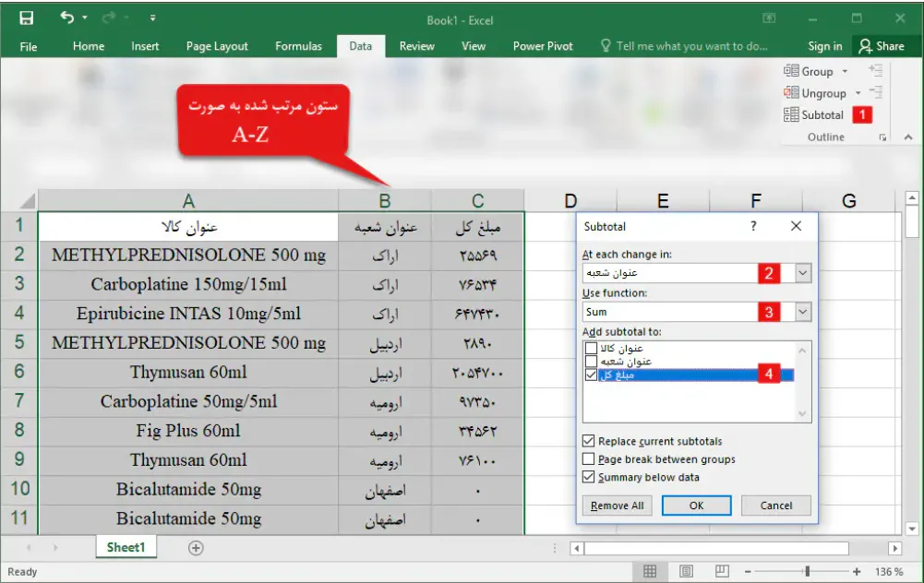Click the Remove All button
The image size is (924, 583).
point(617,506)
